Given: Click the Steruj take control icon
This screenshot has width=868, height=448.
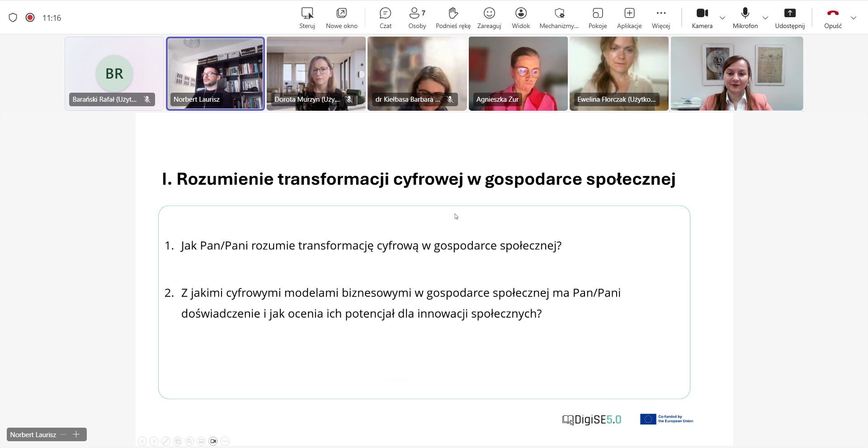Looking at the screenshot, I should point(307,18).
